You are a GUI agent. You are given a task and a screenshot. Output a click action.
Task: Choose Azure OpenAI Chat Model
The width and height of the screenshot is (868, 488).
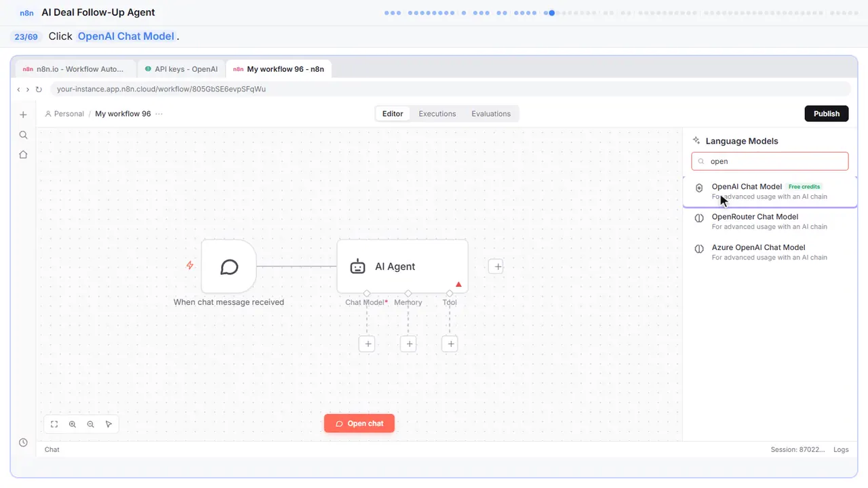pos(770,252)
